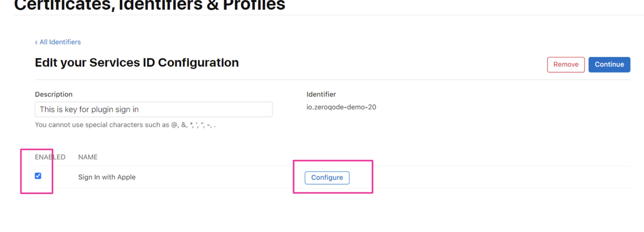Open Configure for Sign In with Apple
This screenshot has width=644, height=232.
(x=327, y=178)
